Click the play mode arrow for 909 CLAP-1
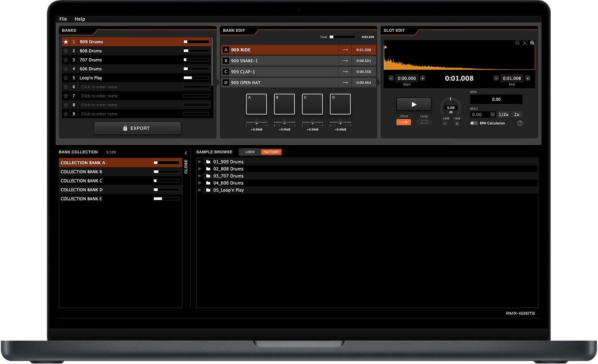The height and width of the screenshot is (364, 598). [345, 72]
